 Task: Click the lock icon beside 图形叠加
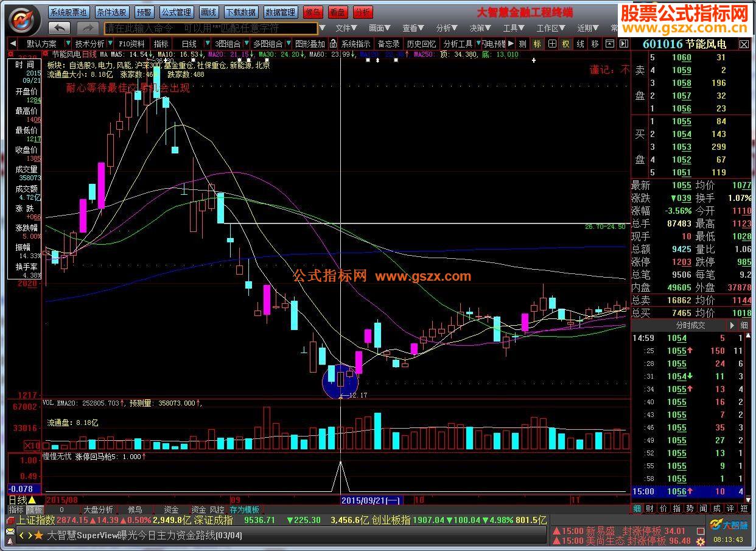click(x=332, y=44)
